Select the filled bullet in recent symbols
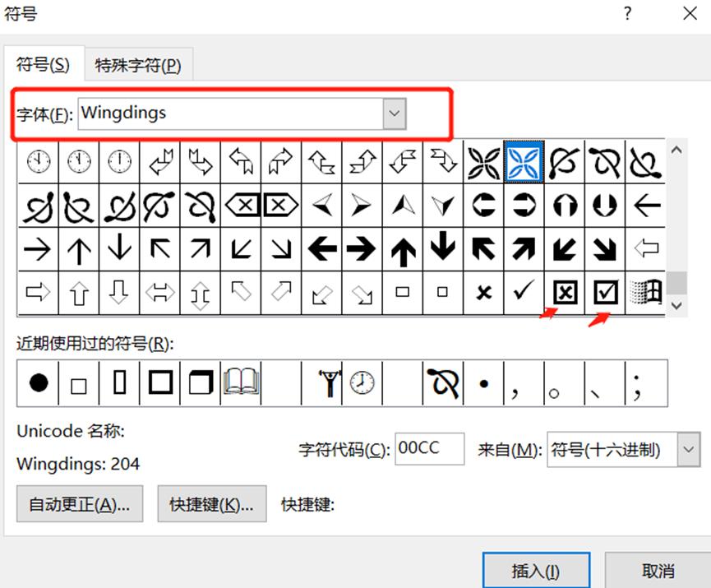This screenshot has height=588, width=711. (x=38, y=382)
